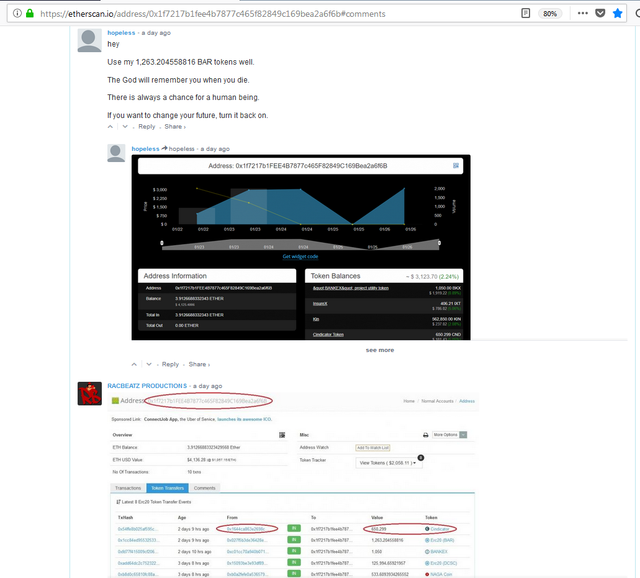The width and height of the screenshot is (640, 578).
Task: Click 'a day ago' timestamp on RACBEATZ comment
Action: (x=207, y=386)
